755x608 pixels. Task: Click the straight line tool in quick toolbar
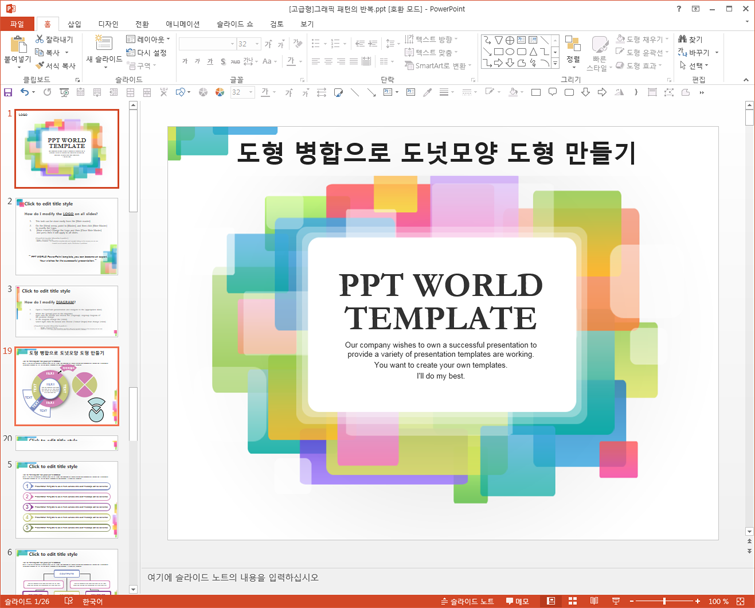355,92
